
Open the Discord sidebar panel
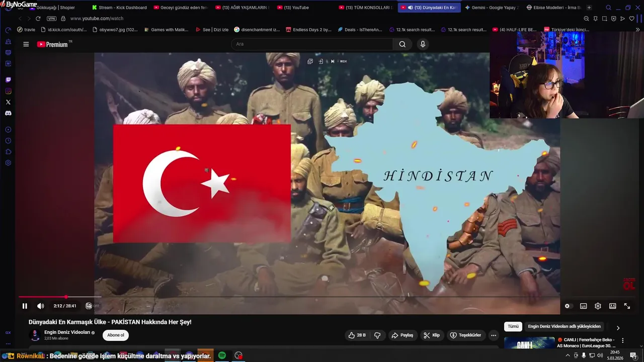pos(8,113)
